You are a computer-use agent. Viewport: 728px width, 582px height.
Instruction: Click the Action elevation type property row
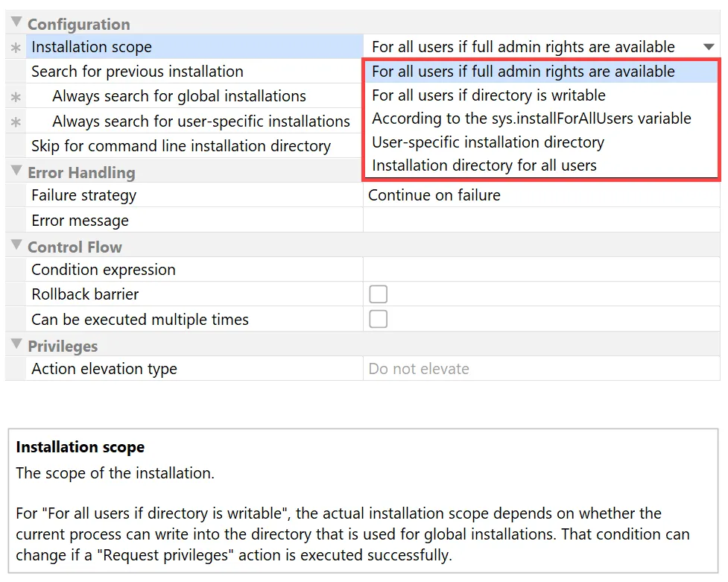[104, 369]
